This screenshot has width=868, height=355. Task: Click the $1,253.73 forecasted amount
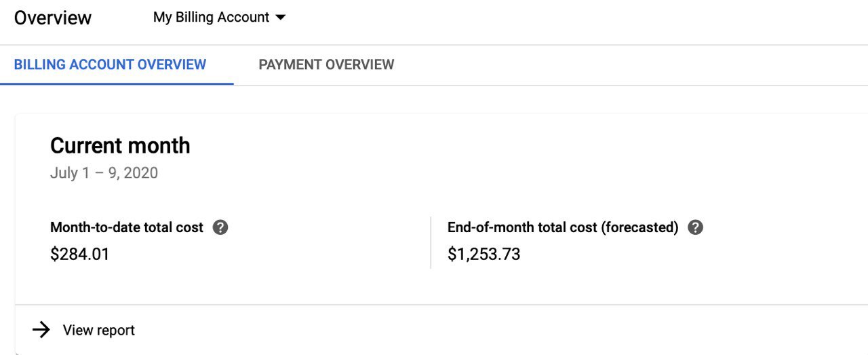pyautogui.click(x=484, y=255)
